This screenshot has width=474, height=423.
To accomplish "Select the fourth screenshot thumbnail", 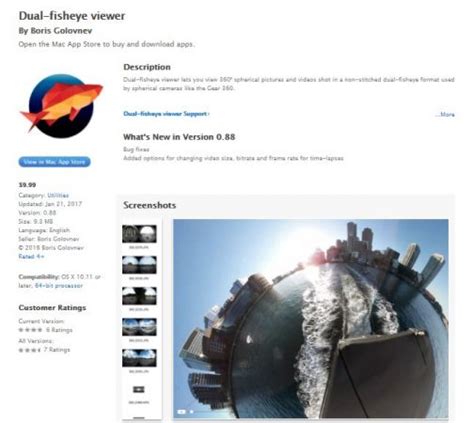I will tap(139, 327).
